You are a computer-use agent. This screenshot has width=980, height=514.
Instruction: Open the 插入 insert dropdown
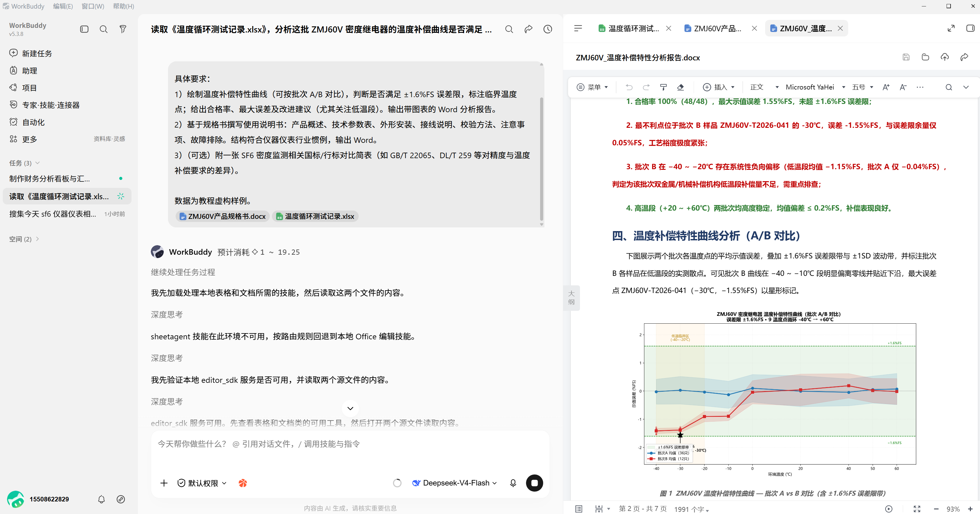[718, 87]
